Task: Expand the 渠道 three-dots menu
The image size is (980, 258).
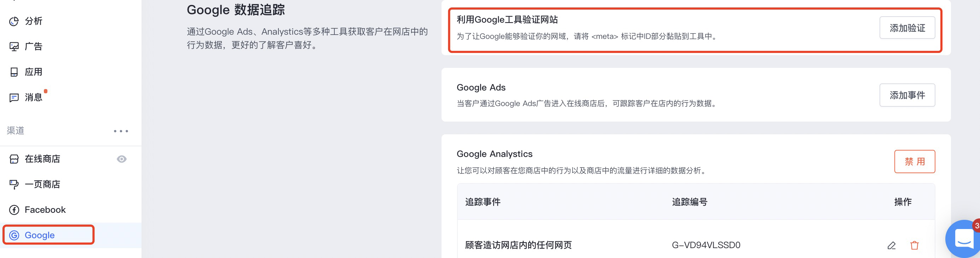Action: tap(121, 131)
